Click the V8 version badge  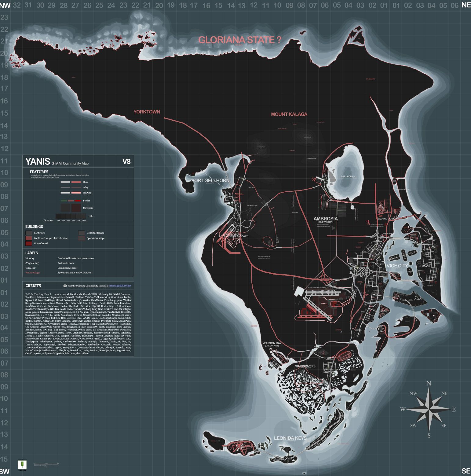[x=126, y=162]
